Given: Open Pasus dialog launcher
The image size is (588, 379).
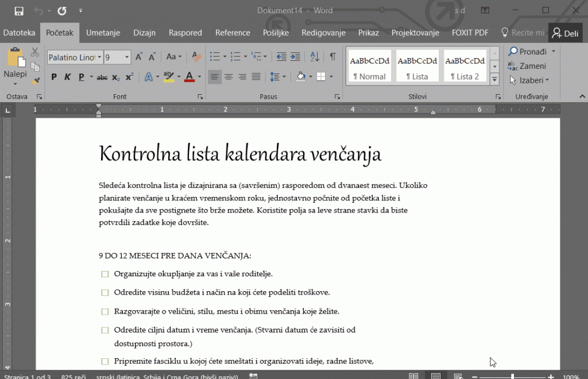Looking at the screenshot, I should click(337, 96).
